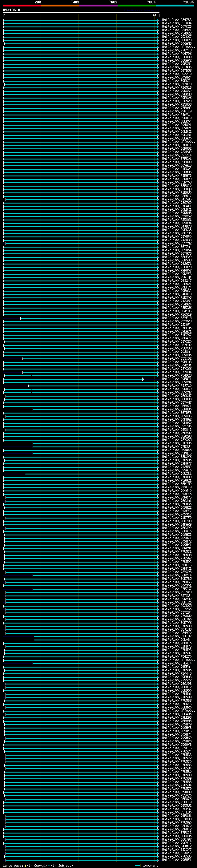Select UniRef100_Q68AP3 label
The image size is (197, 868).
pyautogui.click(x=177, y=40)
